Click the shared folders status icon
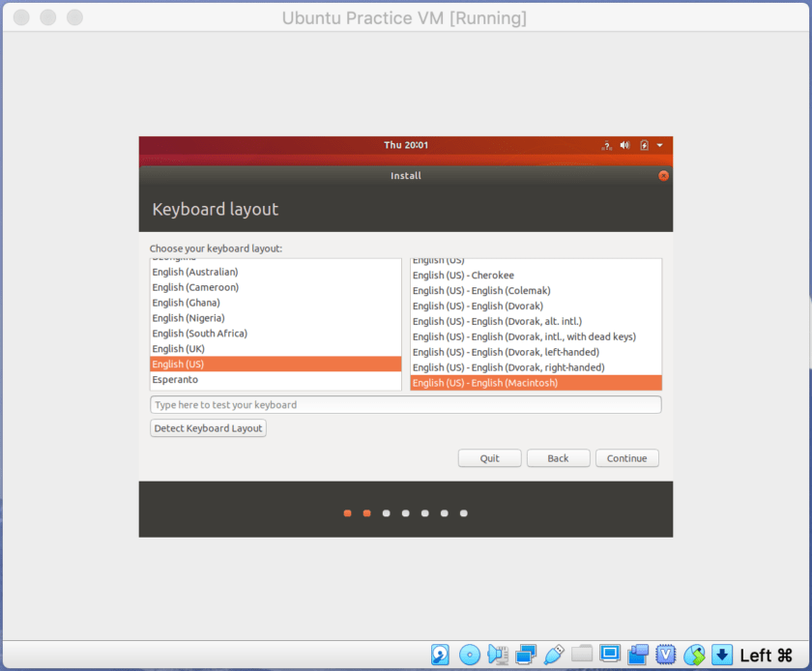 (x=582, y=654)
